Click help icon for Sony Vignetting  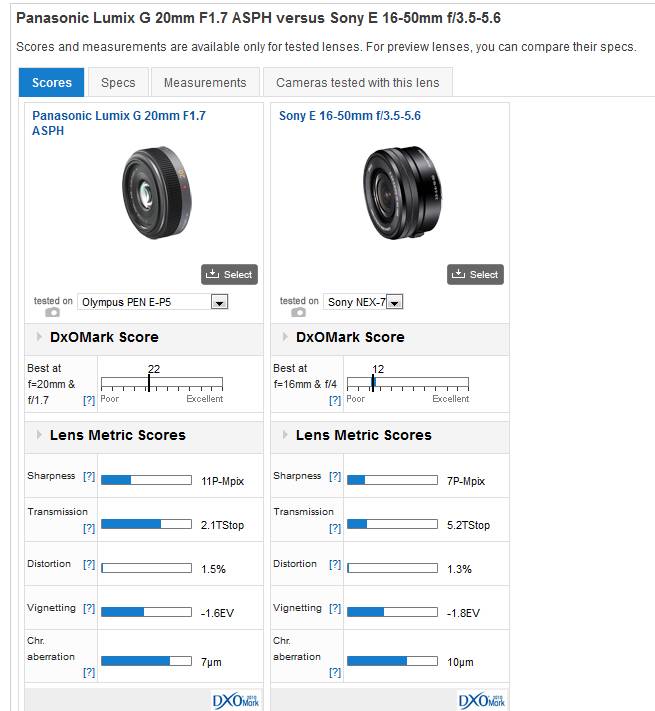tap(335, 609)
